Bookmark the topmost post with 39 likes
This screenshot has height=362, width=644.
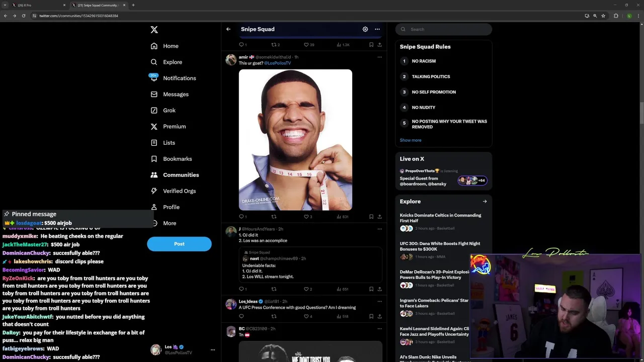tap(371, 45)
